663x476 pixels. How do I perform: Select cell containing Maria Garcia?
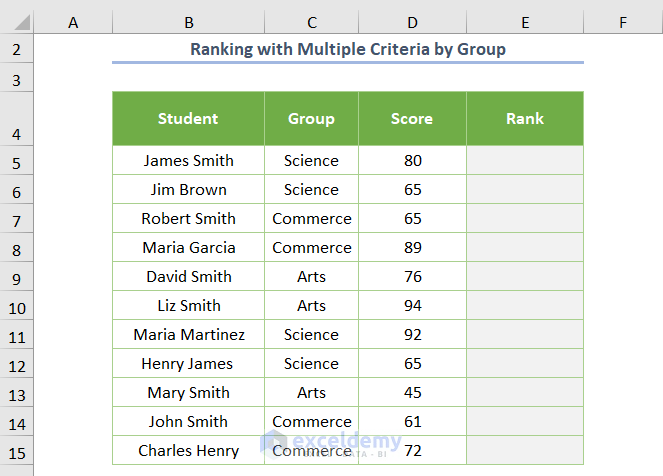point(188,248)
